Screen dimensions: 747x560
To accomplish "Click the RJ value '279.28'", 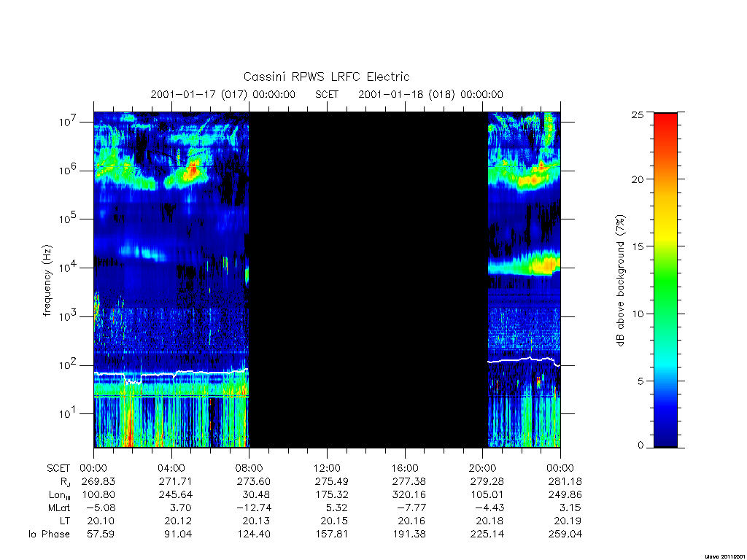I will pos(487,481).
